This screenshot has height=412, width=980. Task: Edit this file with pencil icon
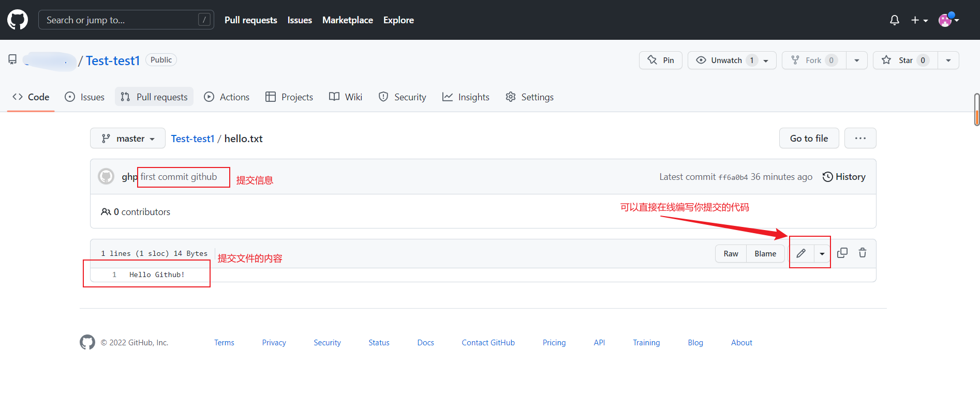[801, 253]
